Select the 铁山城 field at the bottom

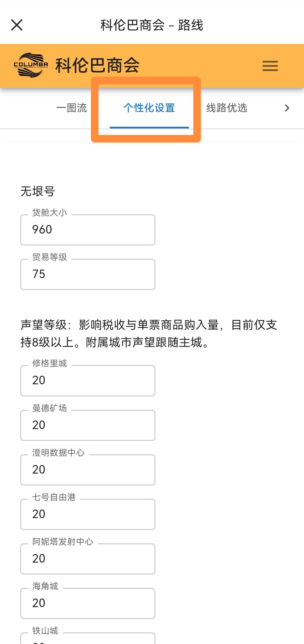click(88, 639)
